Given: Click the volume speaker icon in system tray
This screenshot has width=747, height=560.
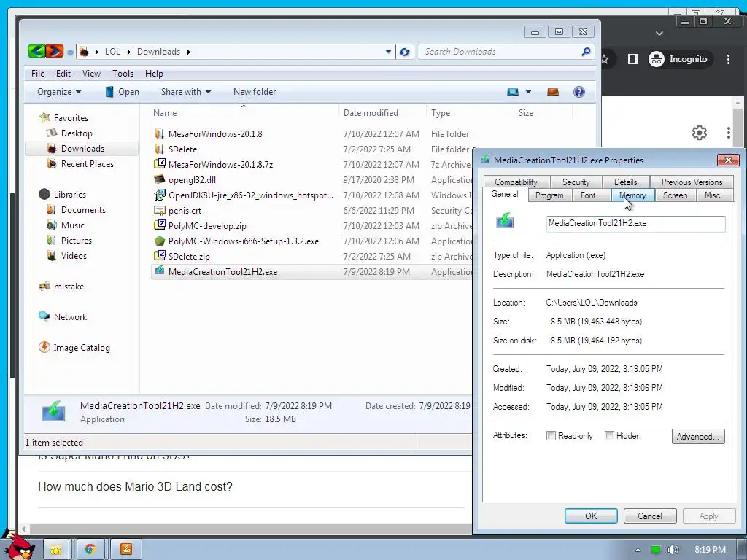Looking at the screenshot, I should click(x=673, y=550).
